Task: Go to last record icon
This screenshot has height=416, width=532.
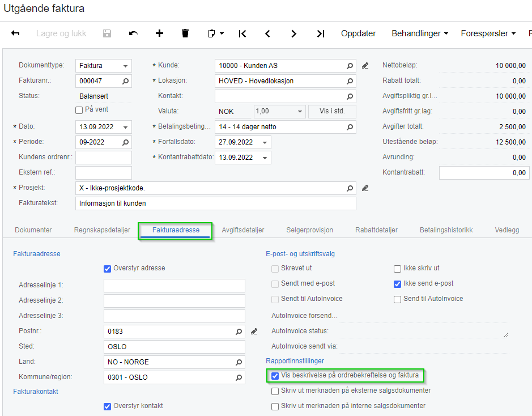Action: click(x=321, y=33)
